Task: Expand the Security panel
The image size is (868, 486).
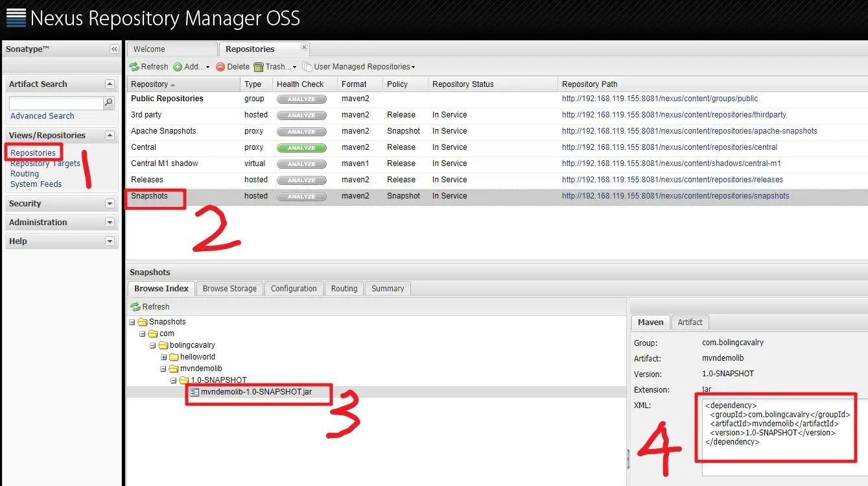Action: point(110,204)
